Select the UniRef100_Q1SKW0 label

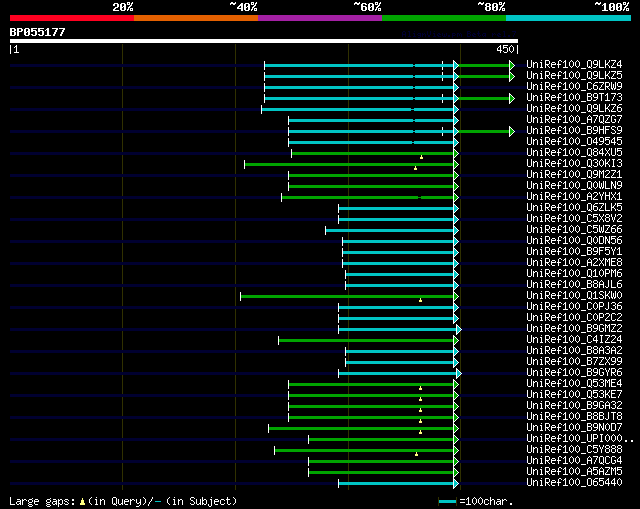(x=574, y=296)
